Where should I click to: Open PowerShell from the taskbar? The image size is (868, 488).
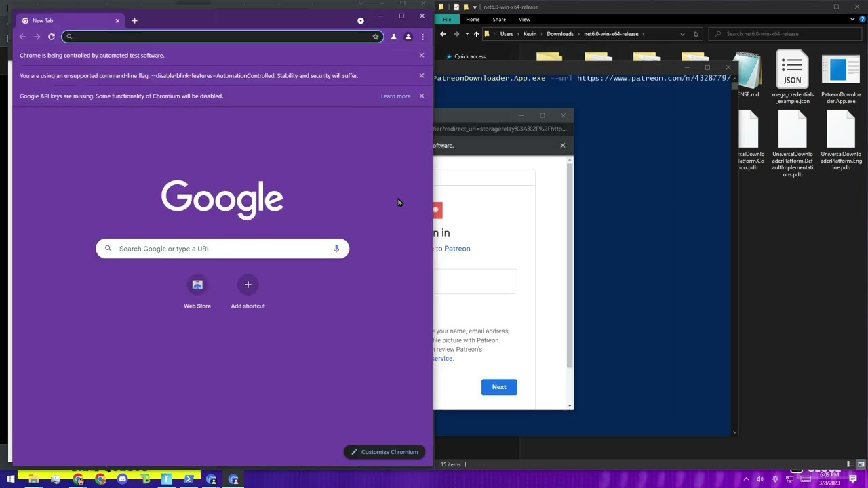coord(189,479)
